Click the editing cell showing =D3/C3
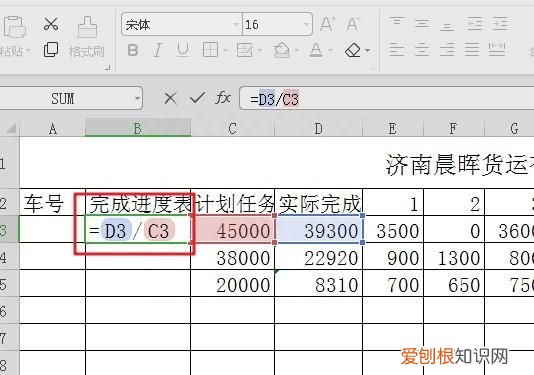 138,229
